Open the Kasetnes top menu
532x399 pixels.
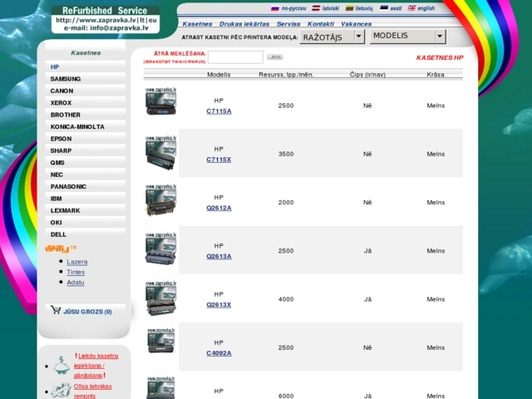[197, 24]
